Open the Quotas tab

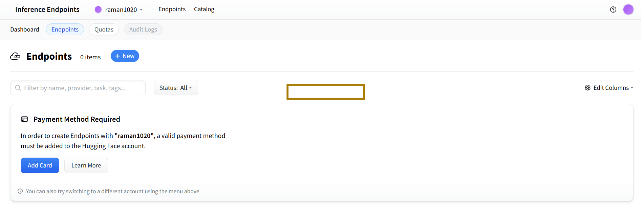[x=104, y=29]
